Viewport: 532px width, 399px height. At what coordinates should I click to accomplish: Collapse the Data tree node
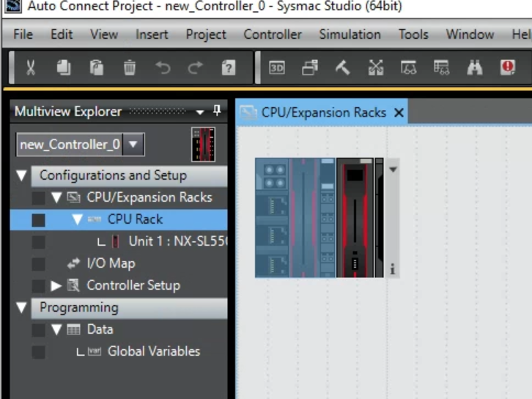click(56, 330)
